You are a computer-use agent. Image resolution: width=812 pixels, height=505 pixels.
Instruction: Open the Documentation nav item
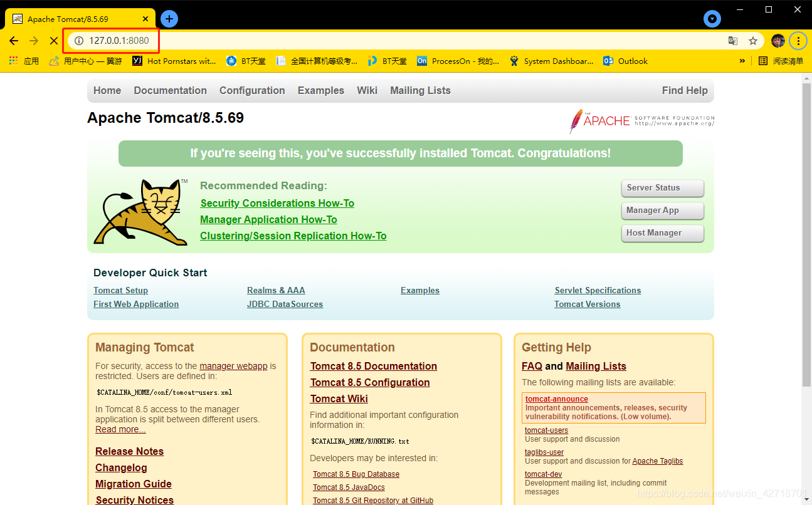point(170,90)
